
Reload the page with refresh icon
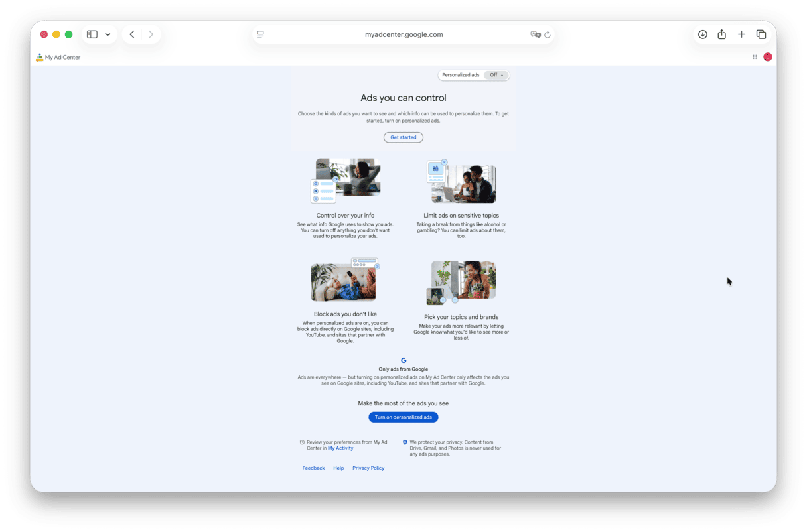pos(548,34)
